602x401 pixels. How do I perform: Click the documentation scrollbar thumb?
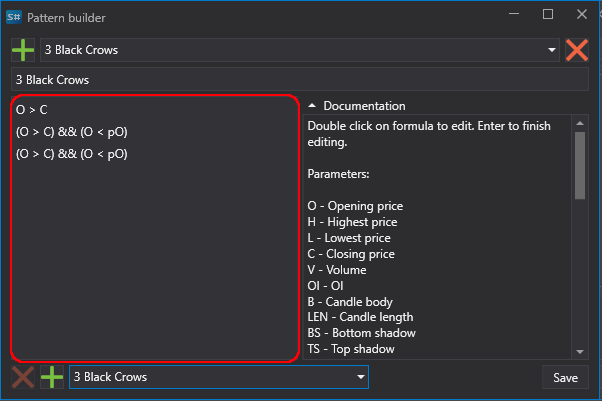pyautogui.click(x=580, y=166)
